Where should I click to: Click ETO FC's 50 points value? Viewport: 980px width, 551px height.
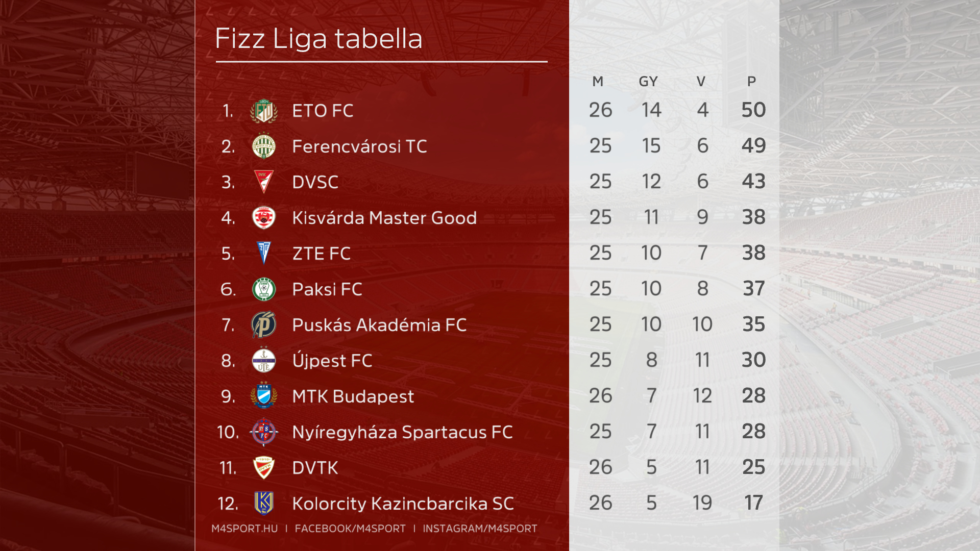coord(753,110)
